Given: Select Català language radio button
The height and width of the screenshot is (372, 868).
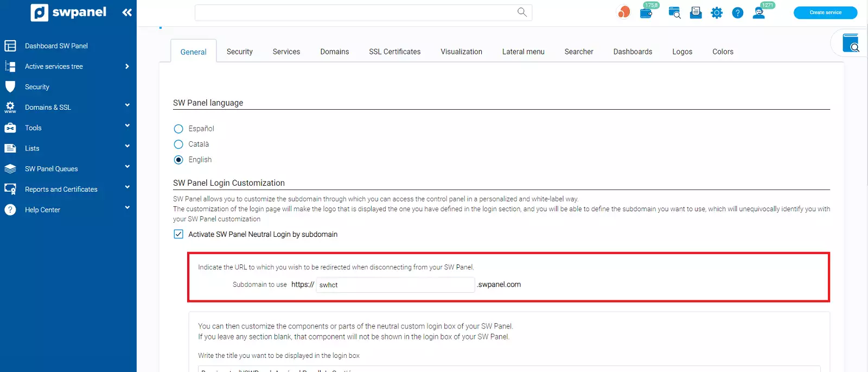Looking at the screenshot, I should [178, 144].
